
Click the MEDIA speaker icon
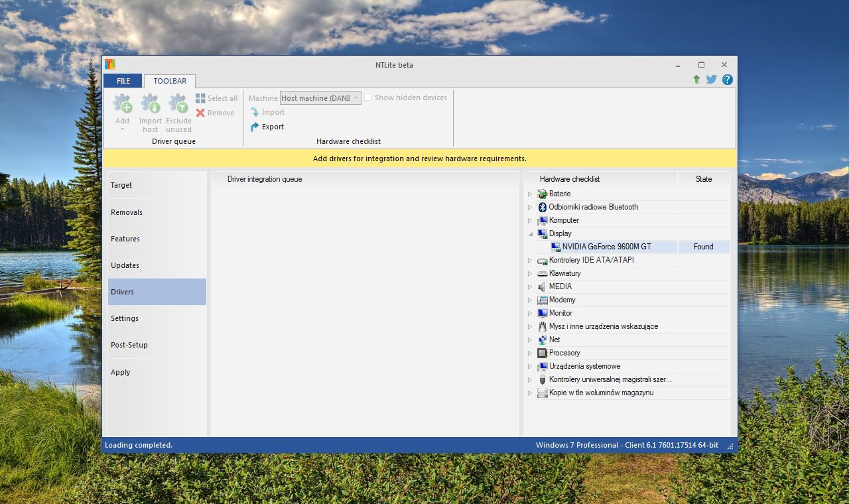(543, 286)
